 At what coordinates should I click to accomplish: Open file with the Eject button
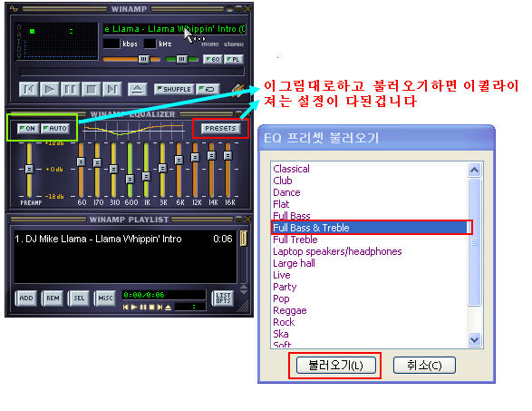(137, 89)
